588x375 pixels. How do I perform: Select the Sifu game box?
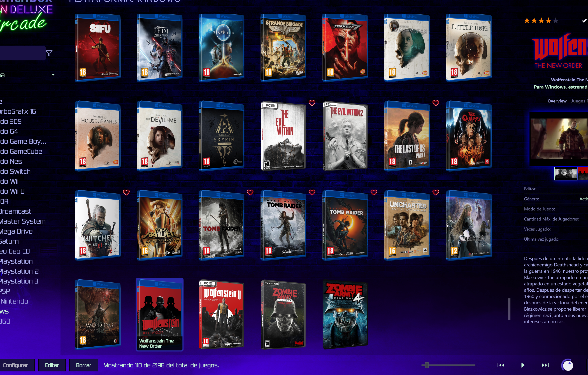(98, 48)
